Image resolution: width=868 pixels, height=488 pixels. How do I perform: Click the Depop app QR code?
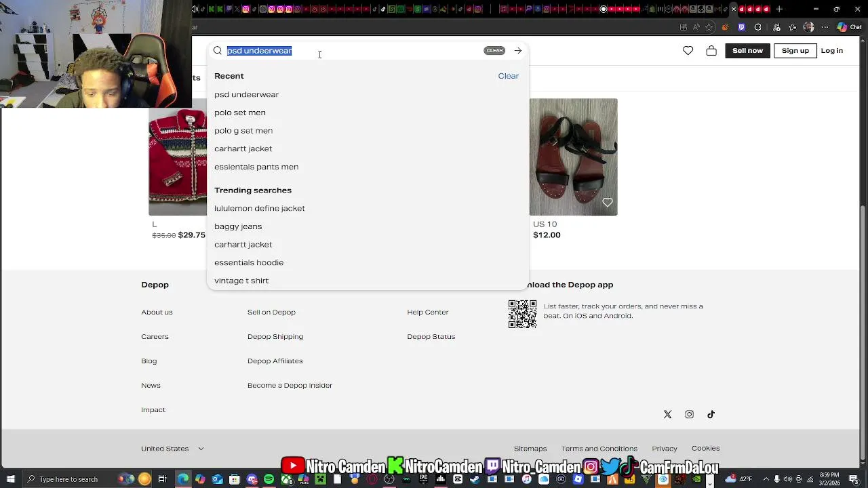522,314
